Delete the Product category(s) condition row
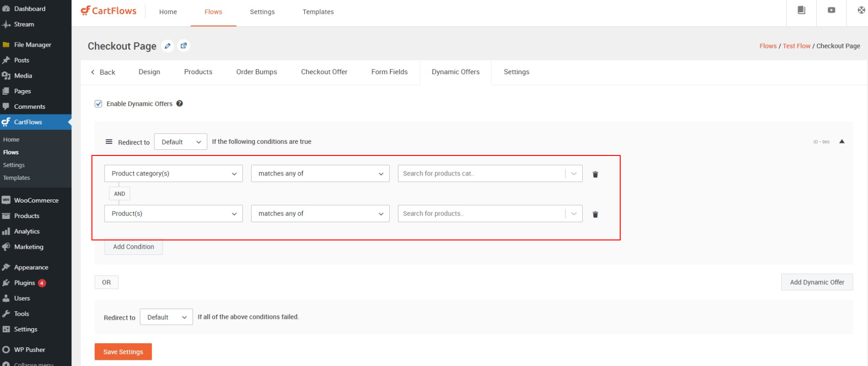The image size is (868, 366). pyautogui.click(x=595, y=174)
